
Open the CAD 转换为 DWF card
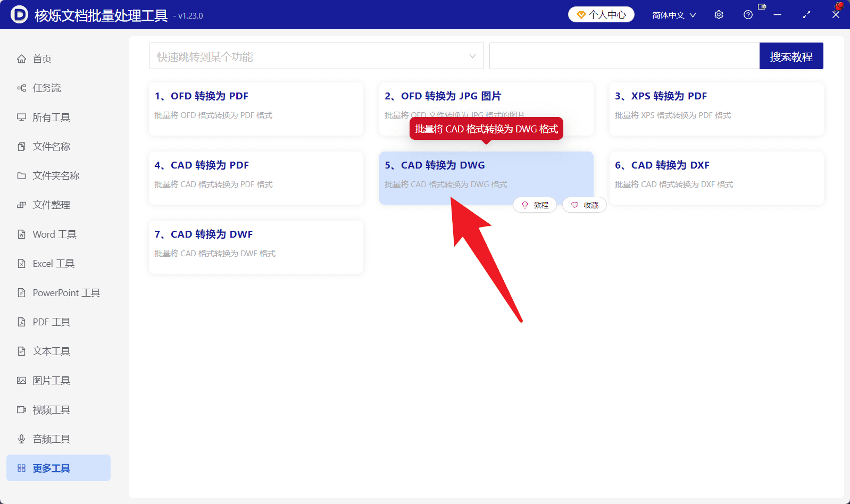[256, 247]
